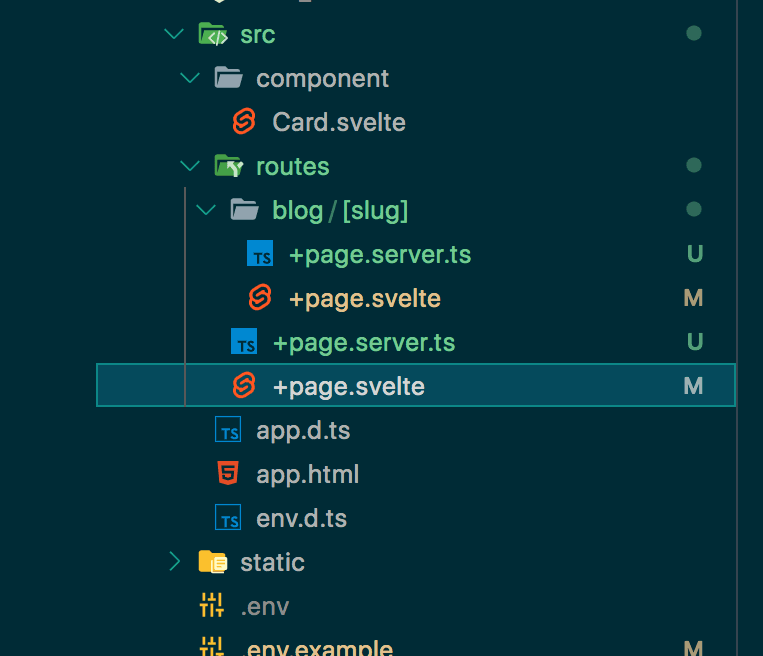763x656 pixels.
Task: Collapse the src folder chevron
Action: click(175, 35)
